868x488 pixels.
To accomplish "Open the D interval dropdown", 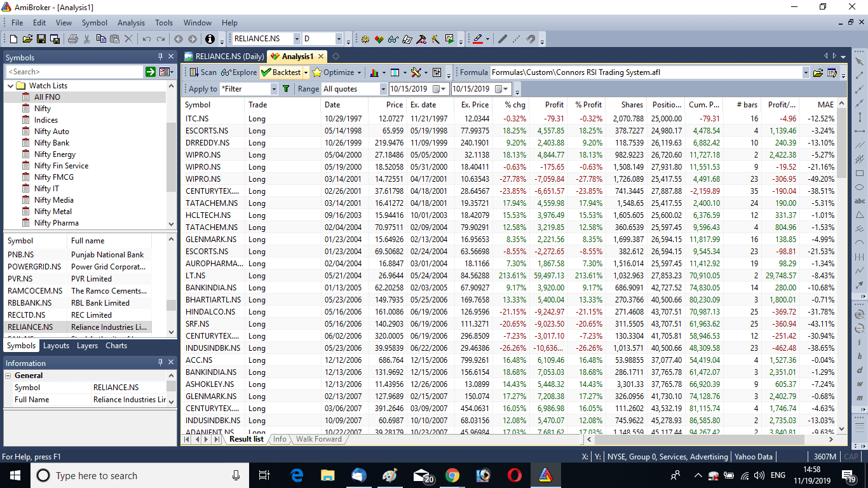I will tap(339, 39).
